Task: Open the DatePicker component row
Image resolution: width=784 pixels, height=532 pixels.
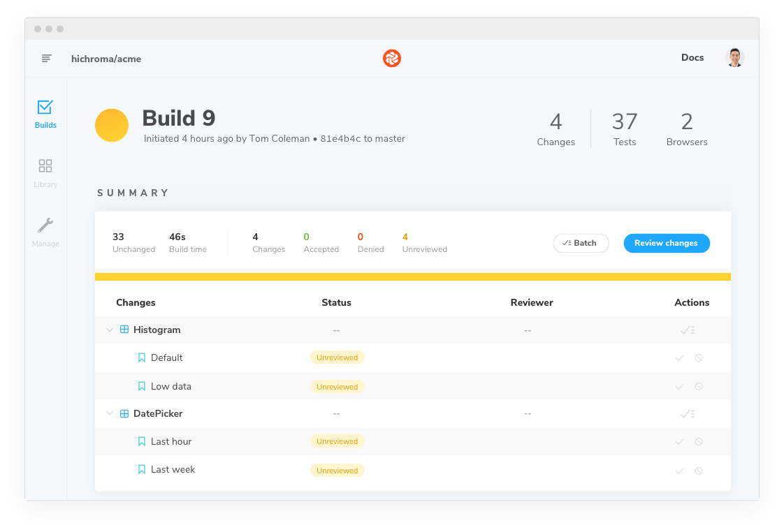Action: (x=413, y=413)
